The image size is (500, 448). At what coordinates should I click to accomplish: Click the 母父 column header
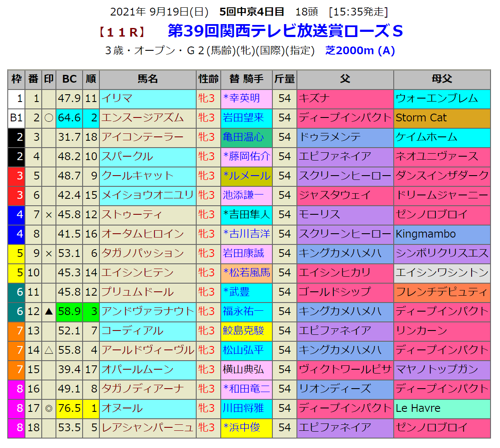[441, 79]
